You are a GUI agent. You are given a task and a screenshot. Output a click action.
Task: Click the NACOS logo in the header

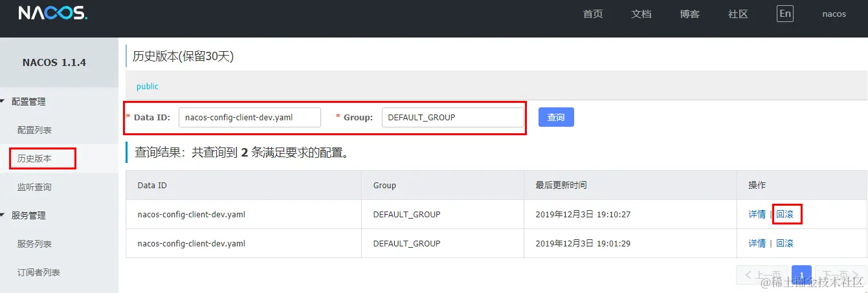click(52, 14)
